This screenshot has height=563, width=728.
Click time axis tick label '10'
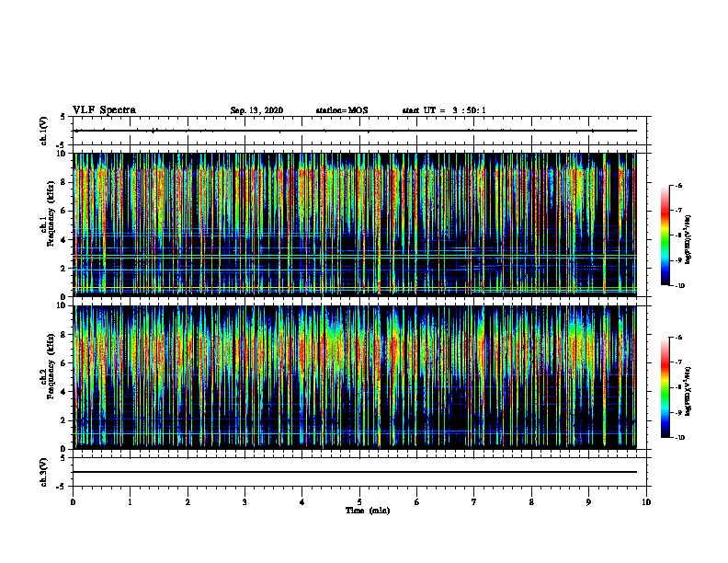coord(646,501)
